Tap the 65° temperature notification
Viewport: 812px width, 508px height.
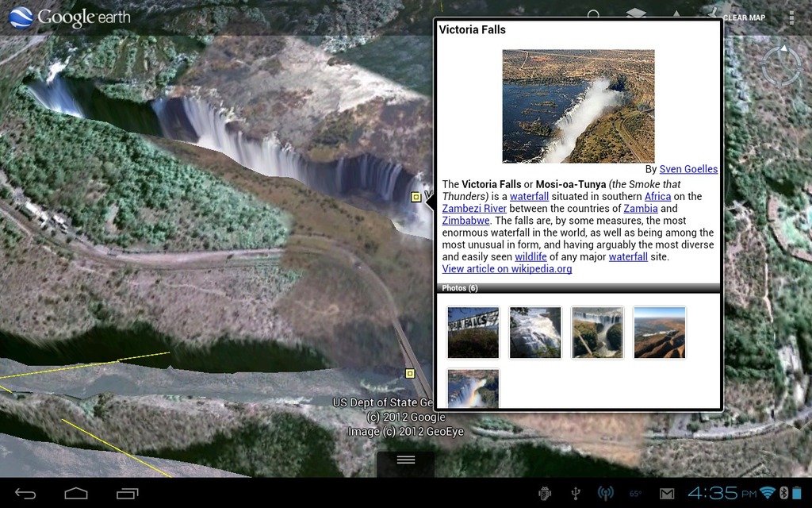pyautogui.click(x=635, y=494)
